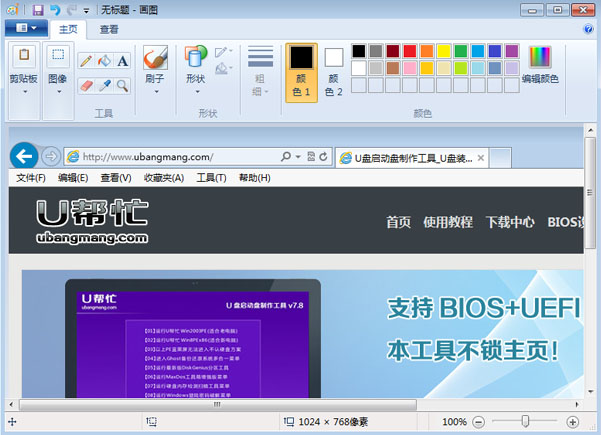
Task: Pick the pink color swatch
Action: pyautogui.click(x=410, y=68)
